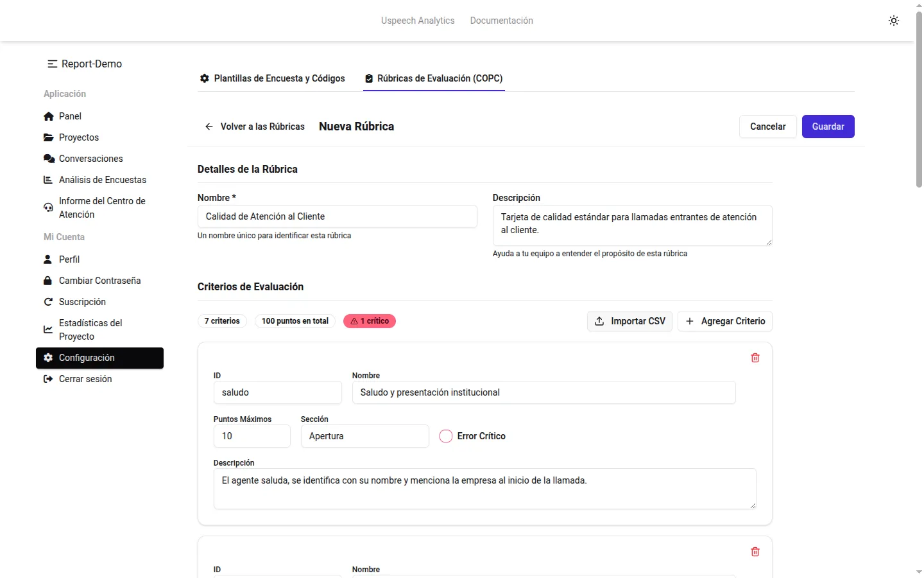Image resolution: width=924 pixels, height=578 pixels.
Task: Click the Sección field showing Apertura
Action: 365,436
